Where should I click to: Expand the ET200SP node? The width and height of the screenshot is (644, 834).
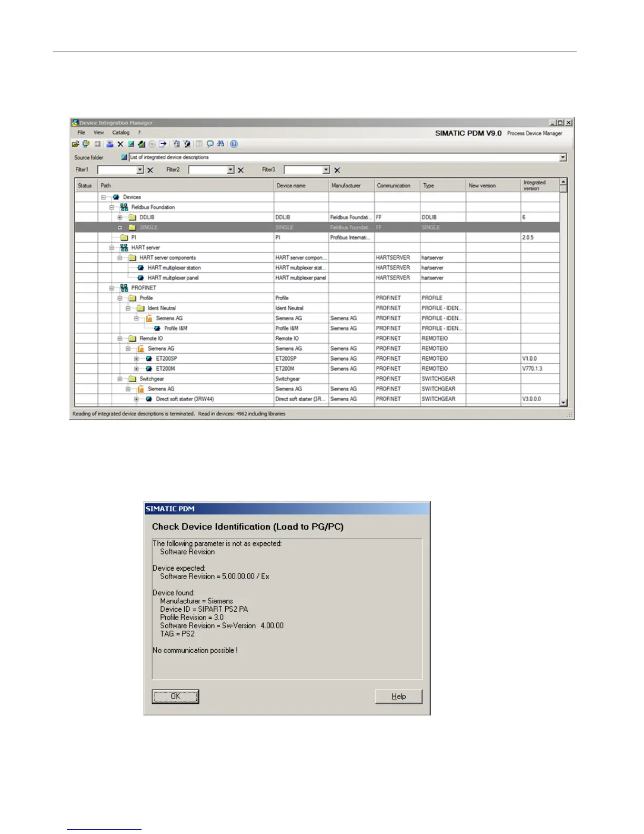click(136, 359)
